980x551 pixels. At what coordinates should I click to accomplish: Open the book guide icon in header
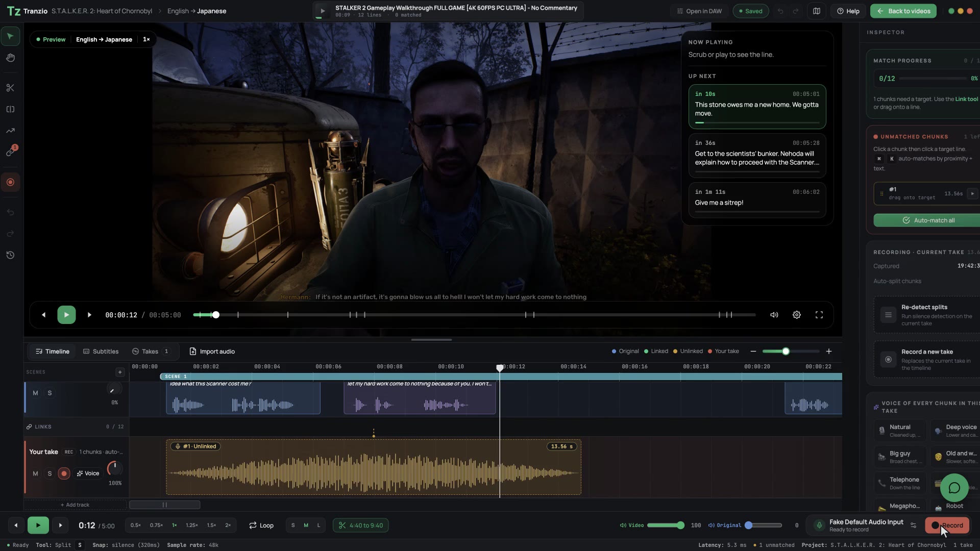tap(817, 11)
